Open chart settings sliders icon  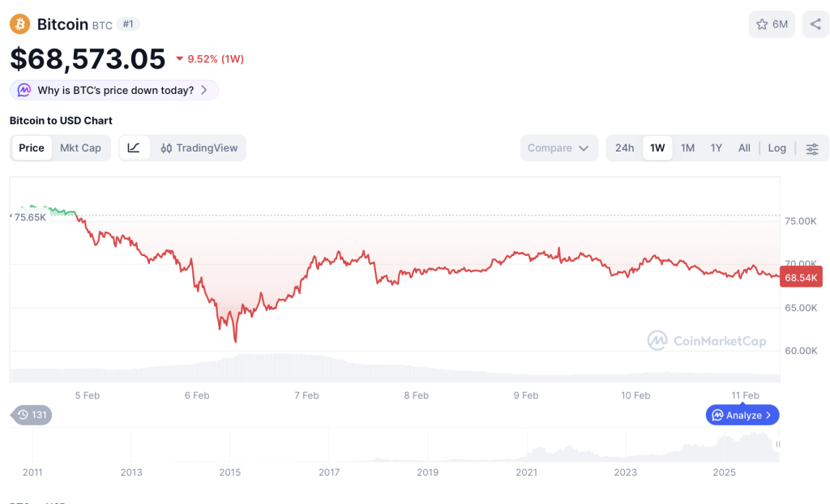point(812,148)
